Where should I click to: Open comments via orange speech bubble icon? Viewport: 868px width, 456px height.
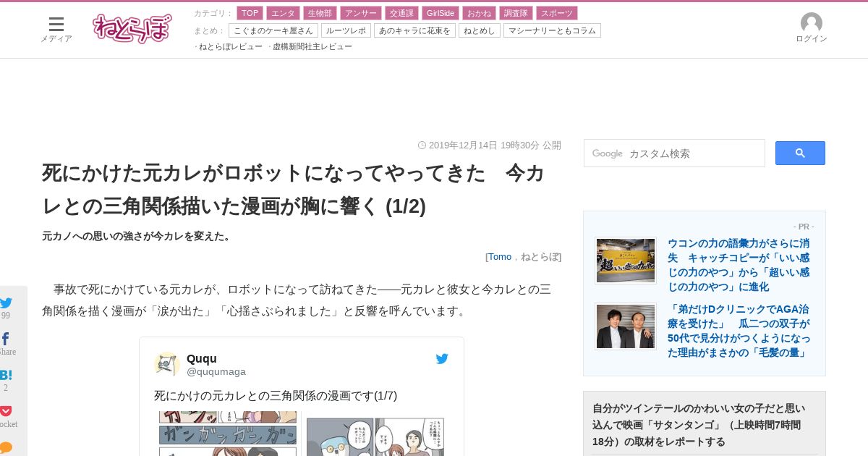pyautogui.click(x=6, y=447)
